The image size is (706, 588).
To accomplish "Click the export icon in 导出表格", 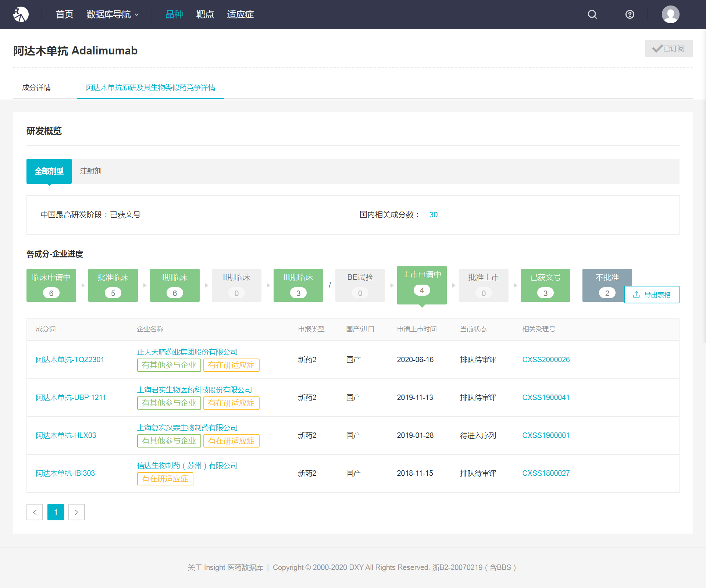I will click(x=636, y=295).
